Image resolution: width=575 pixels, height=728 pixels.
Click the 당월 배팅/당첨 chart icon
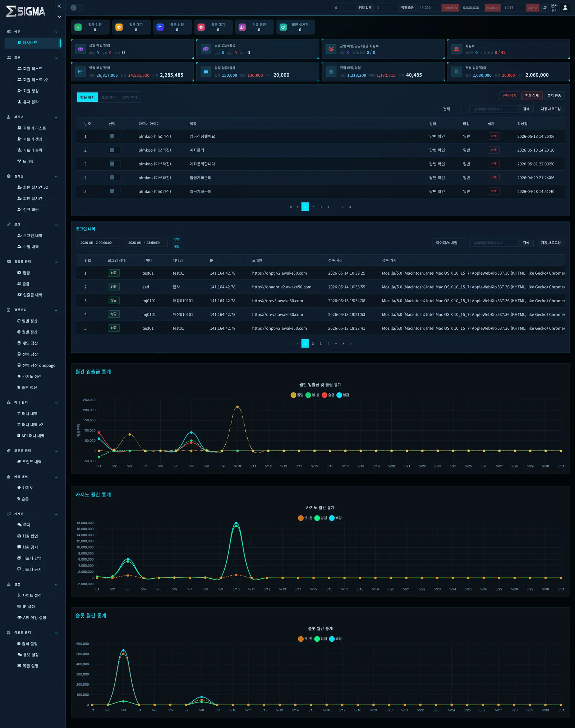80,72
